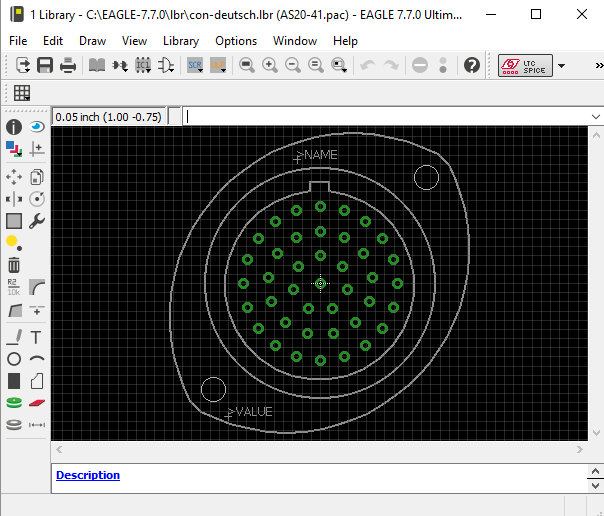This screenshot has height=516, width=604.
Task: Activate the Show (eye) tool
Action: 37,127
